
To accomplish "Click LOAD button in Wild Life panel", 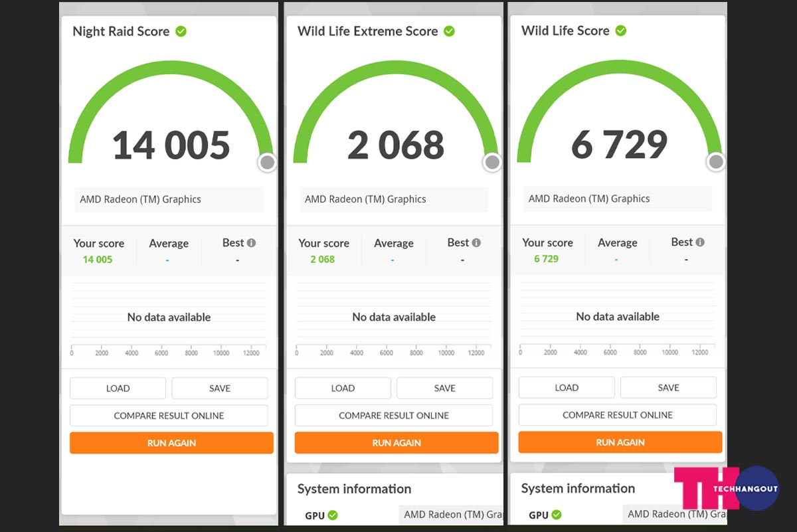I will point(567,388).
